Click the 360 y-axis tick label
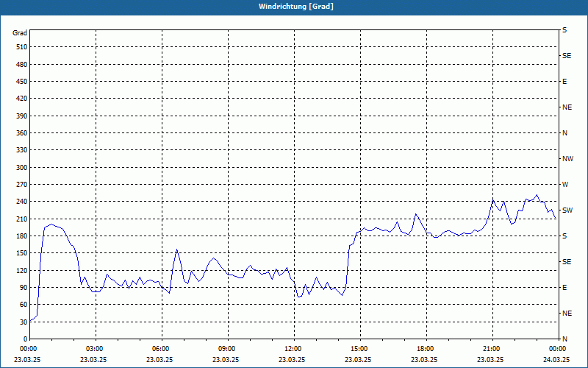The image size is (588, 368). [x=22, y=133]
